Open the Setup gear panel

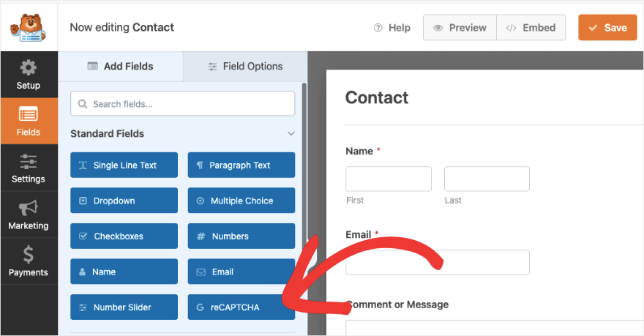point(29,75)
